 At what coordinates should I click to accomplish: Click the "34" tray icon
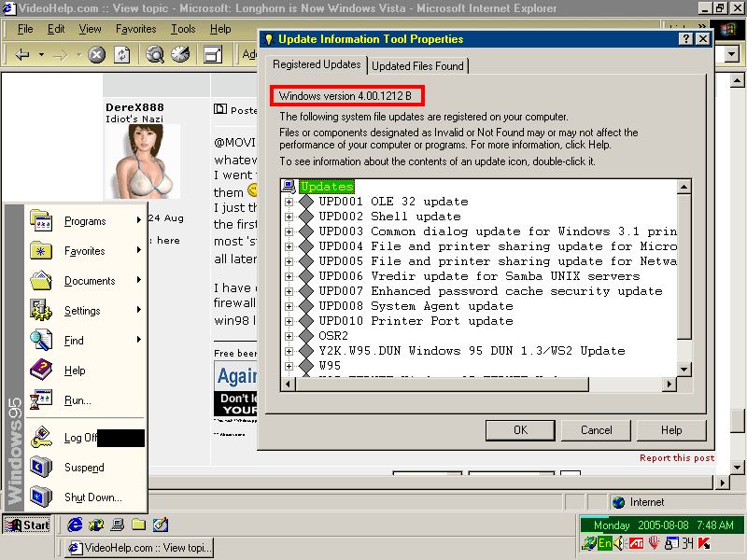click(687, 543)
